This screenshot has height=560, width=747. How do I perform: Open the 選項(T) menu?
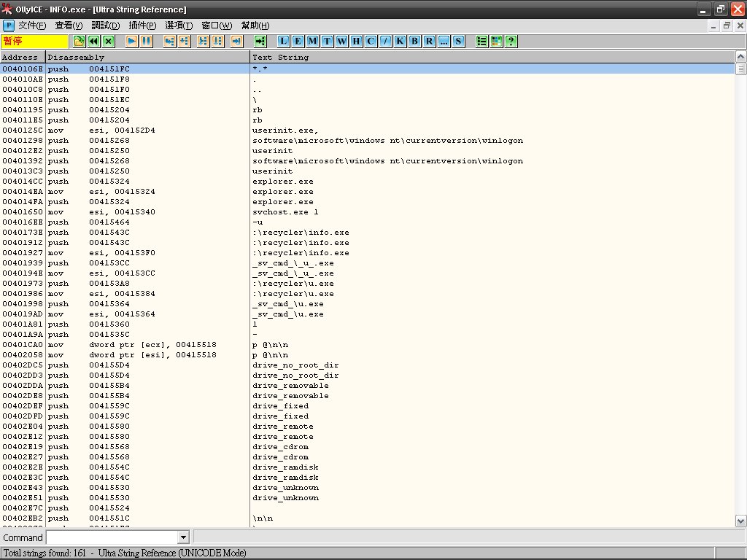(179, 26)
